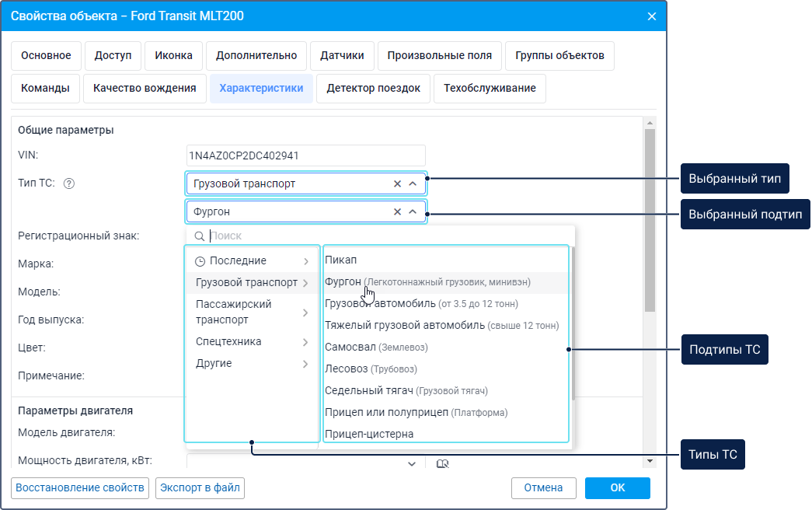This screenshot has width=812, height=510.
Task: Click the clock icon beside Последние
Action: (x=200, y=261)
